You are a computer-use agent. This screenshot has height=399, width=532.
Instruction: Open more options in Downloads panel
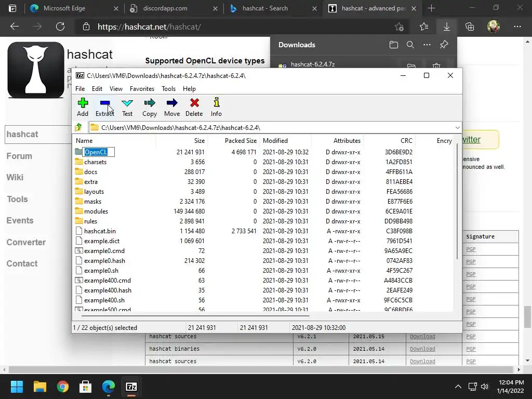coord(427,45)
